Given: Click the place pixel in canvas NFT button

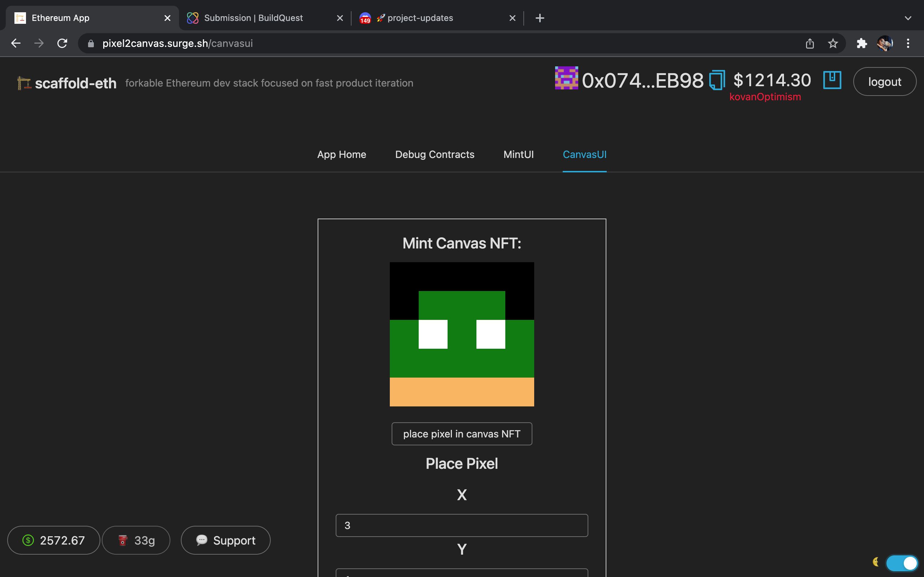Looking at the screenshot, I should [462, 433].
